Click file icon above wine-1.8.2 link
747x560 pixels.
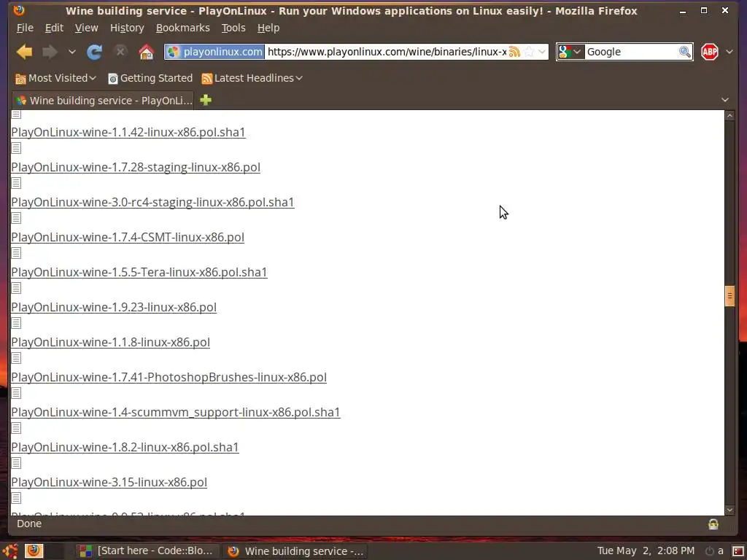click(16, 428)
